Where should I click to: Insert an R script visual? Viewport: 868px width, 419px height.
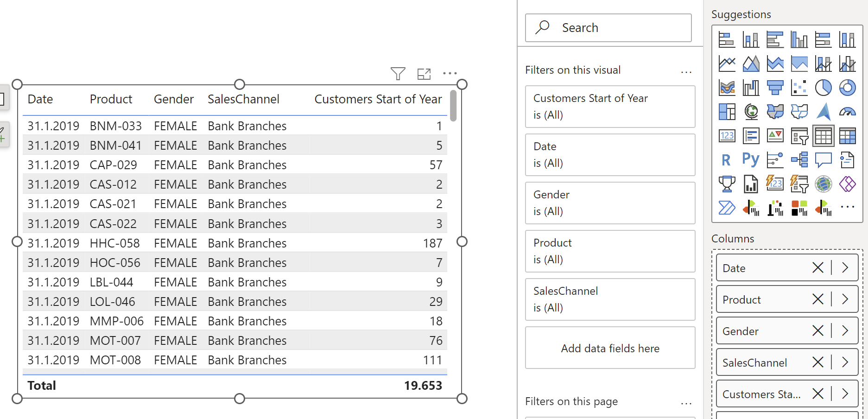[726, 159]
